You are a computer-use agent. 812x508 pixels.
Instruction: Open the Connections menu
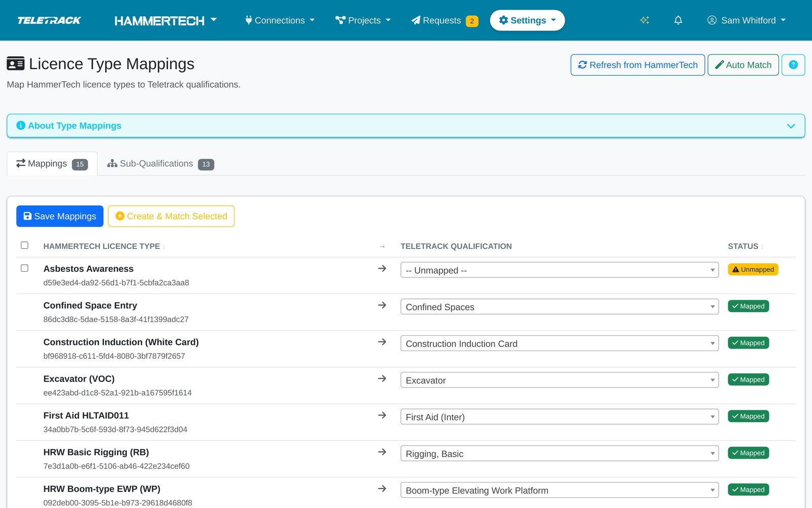(x=280, y=20)
